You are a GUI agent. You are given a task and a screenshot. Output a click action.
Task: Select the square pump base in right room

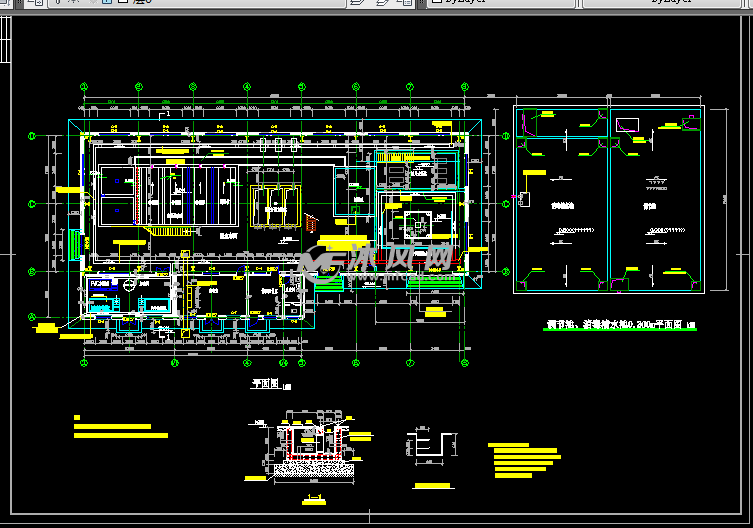(417, 225)
